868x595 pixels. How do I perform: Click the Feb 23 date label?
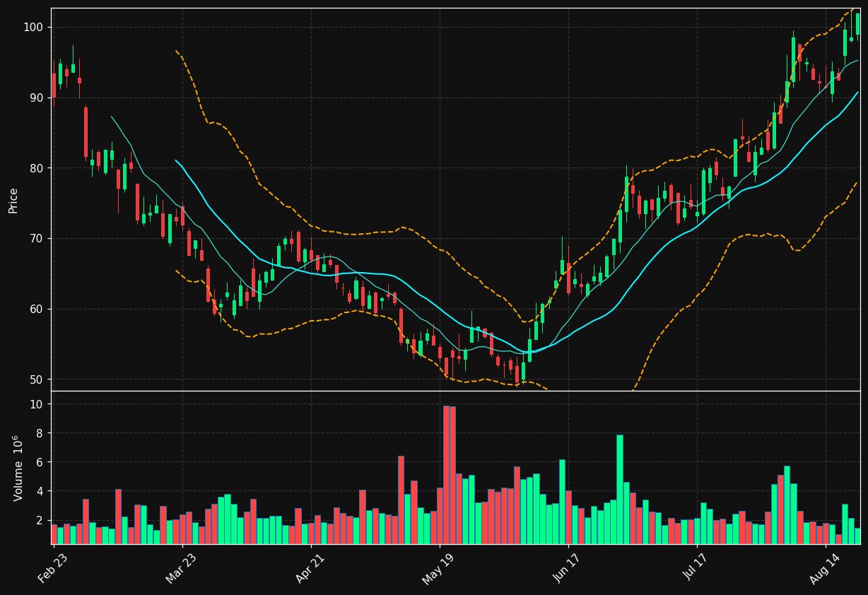[x=54, y=567]
